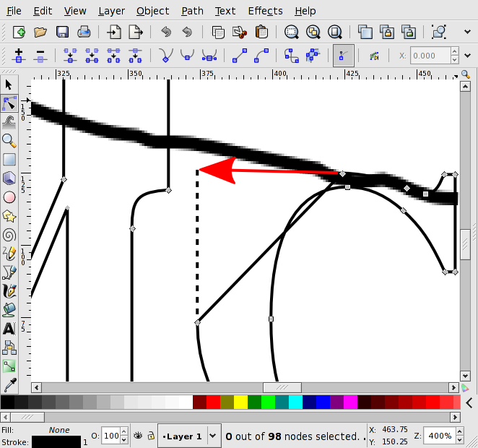Toggle Layer 1 visibility eye icon
Viewport: 478px width, 448px height.
tap(136, 436)
